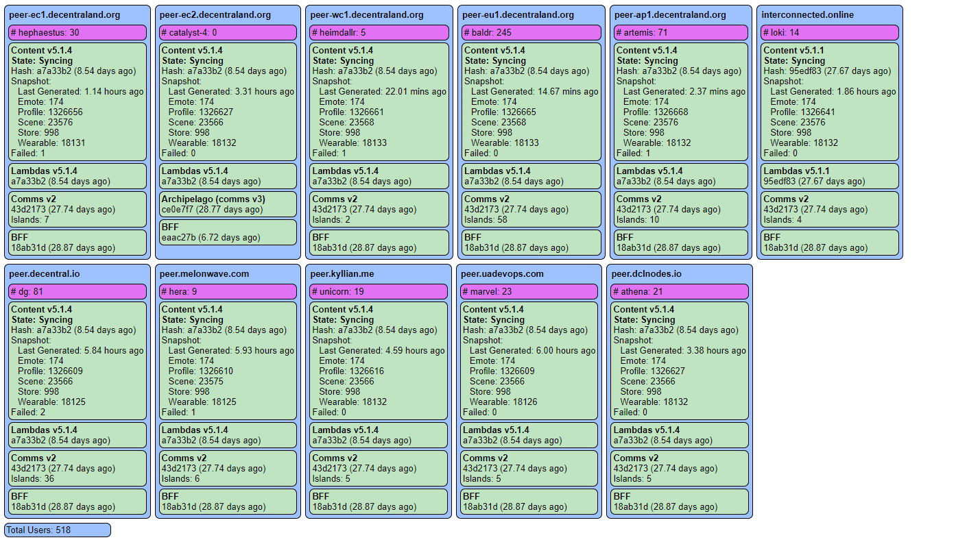Click the peer-ec1.decentraland.org server heading
980x553 pixels.
click(64, 14)
